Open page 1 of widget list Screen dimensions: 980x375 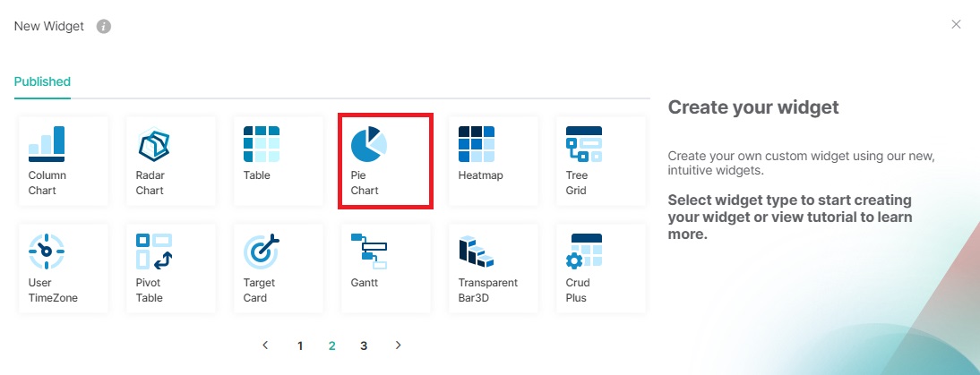tap(300, 345)
